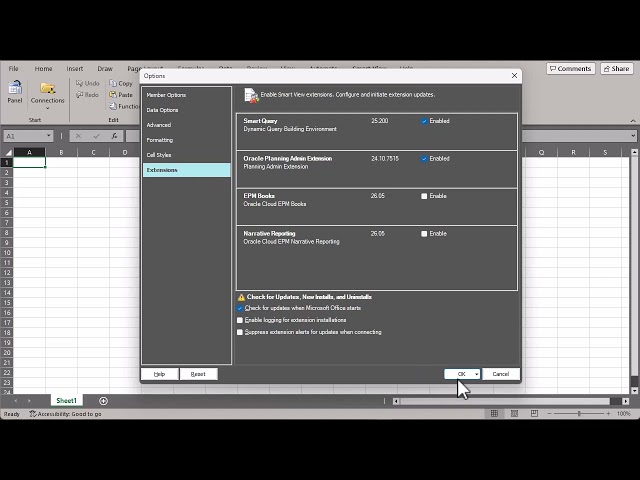Select Advanced in Options sidebar
Viewport: 640px width, 480px height.
(x=187, y=125)
